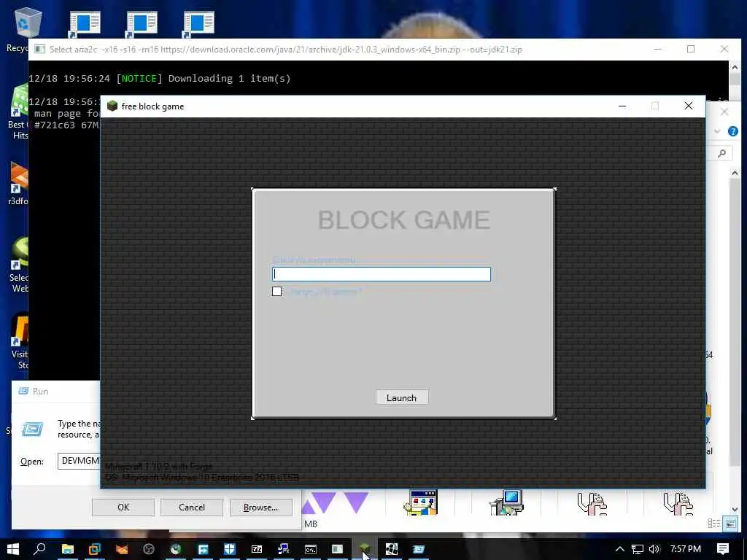Open the blue arrow window taskbar icon
Viewport: 747px width, 560px height.
[203, 549]
